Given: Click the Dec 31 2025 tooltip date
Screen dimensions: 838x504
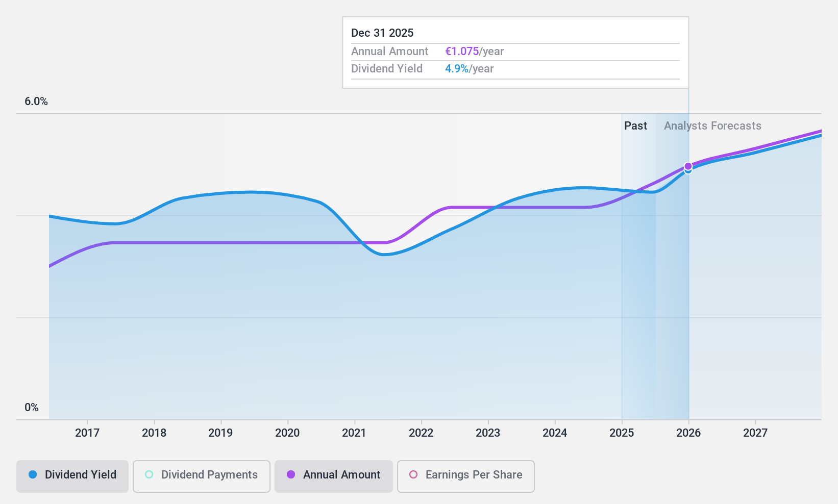Looking at the screenshot, I should click(382, 33).
